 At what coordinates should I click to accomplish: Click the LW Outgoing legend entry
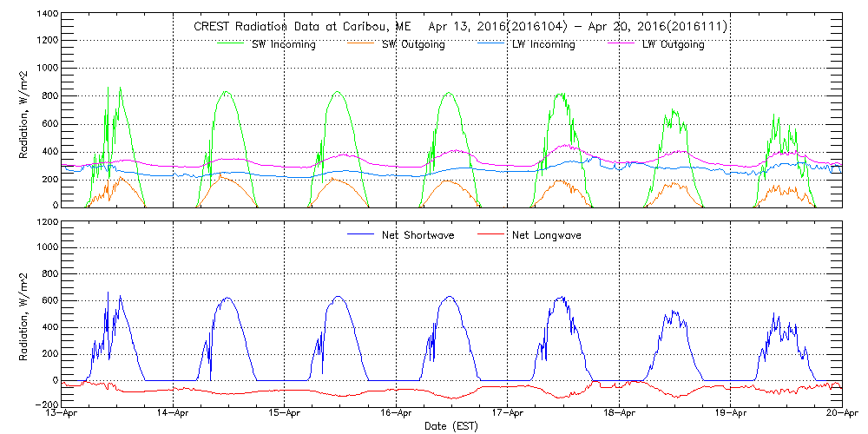[x=673, y=44]
